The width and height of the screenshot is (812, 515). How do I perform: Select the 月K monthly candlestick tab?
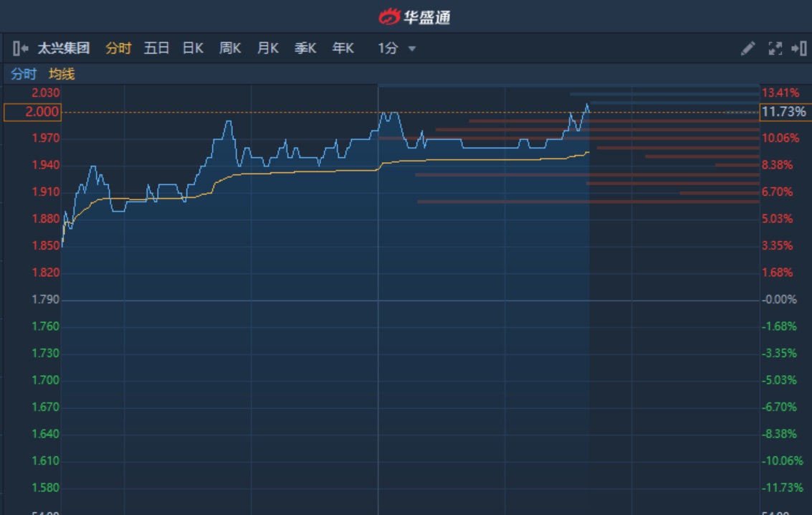tap(268, 49)
